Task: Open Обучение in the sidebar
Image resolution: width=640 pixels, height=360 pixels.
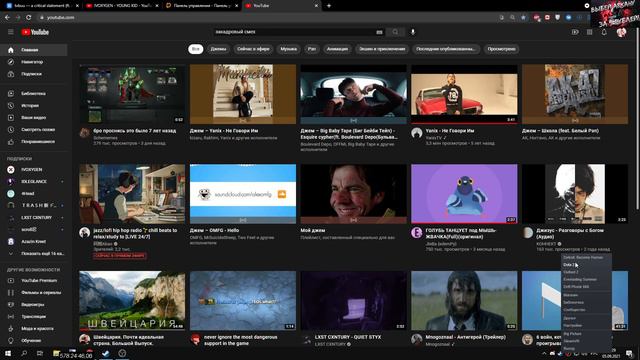Action: coord(34,340)
